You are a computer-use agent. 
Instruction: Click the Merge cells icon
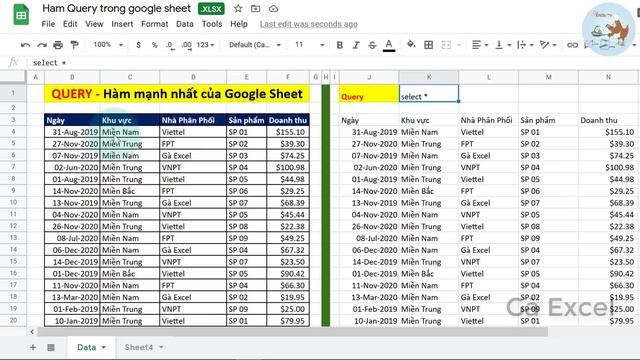[x=446, y=45]
